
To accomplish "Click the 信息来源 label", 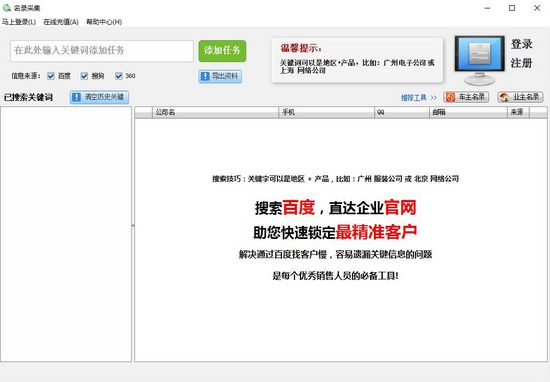I will tap(26, 76).
